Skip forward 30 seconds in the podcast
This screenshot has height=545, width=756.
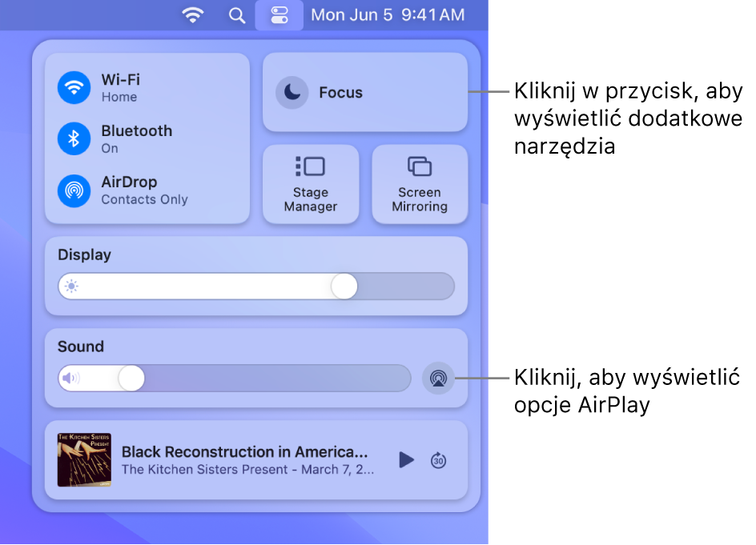point(438,459)
